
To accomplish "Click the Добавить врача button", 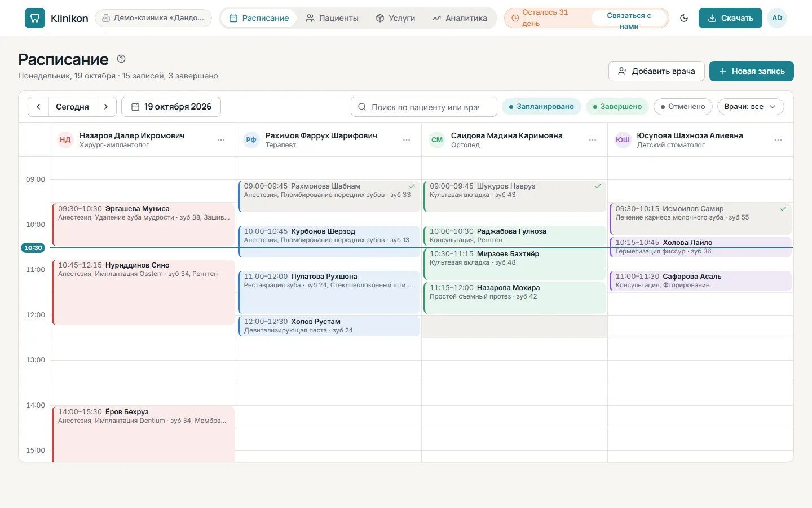I will (656, 71).
